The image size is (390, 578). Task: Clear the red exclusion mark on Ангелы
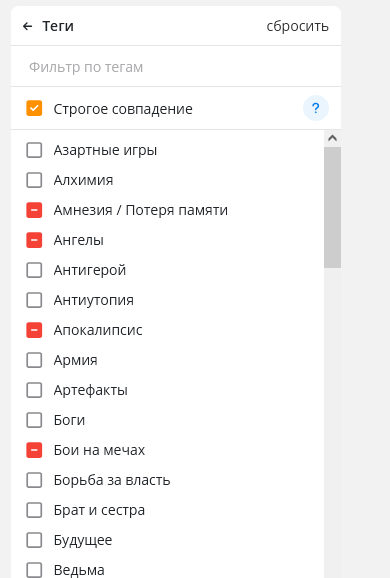point(34,240)
